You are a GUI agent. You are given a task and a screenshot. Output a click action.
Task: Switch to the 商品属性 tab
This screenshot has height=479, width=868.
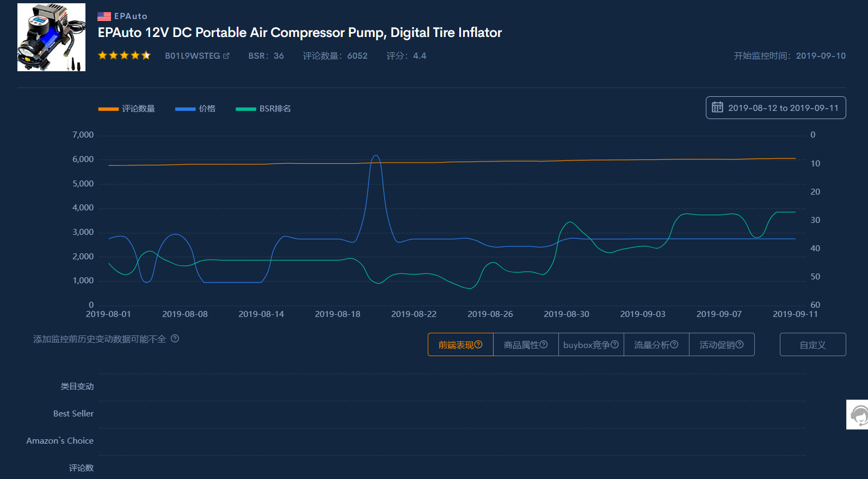[x=526, y=345]
